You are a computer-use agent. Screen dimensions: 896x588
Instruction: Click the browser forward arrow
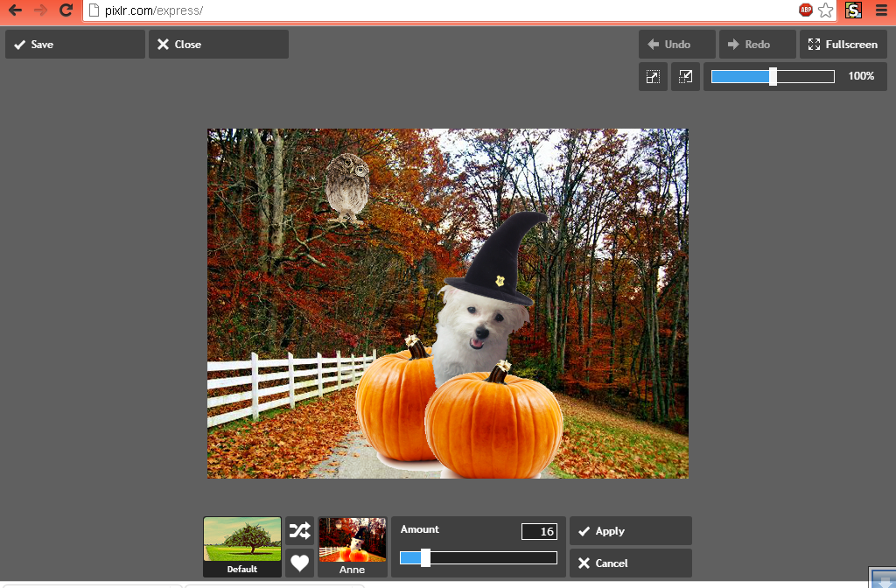click(40, 10)
